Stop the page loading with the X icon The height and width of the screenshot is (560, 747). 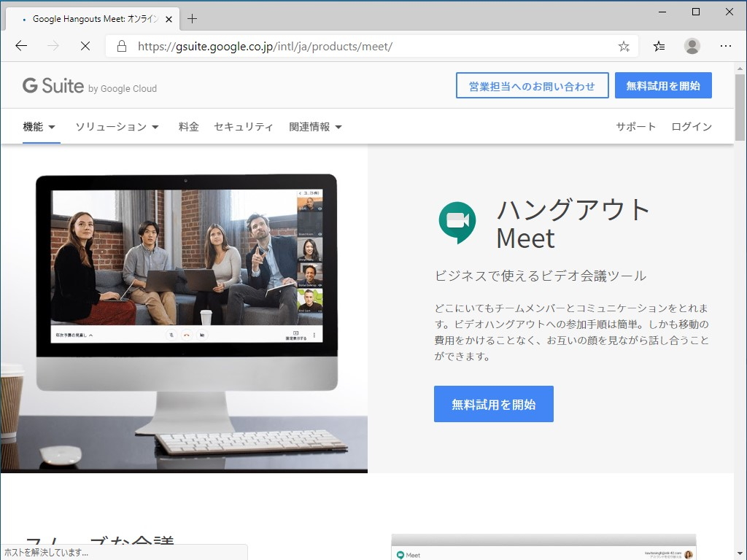pos(85,45)
